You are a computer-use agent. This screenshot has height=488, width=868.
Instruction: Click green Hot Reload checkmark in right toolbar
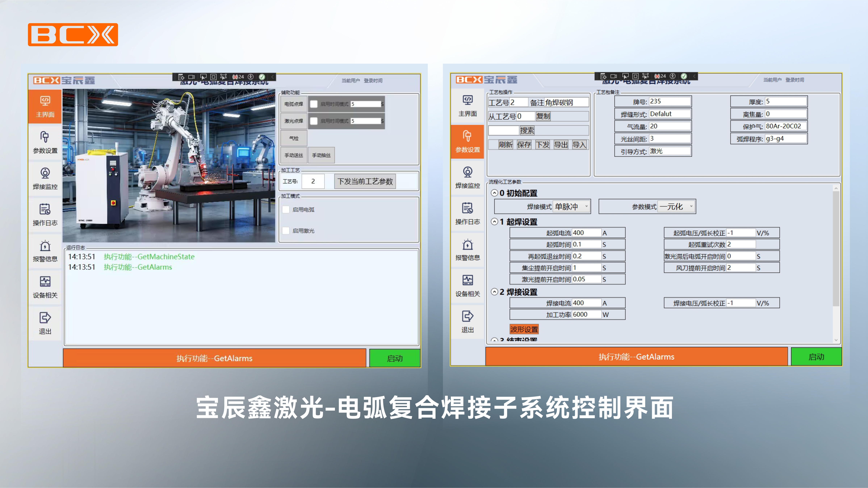pyautogui.click(x=684, y=76)
